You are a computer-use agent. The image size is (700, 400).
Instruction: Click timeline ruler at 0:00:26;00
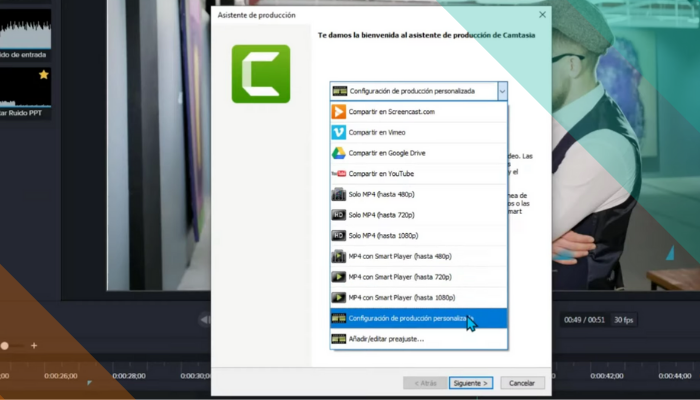[61, 376]
